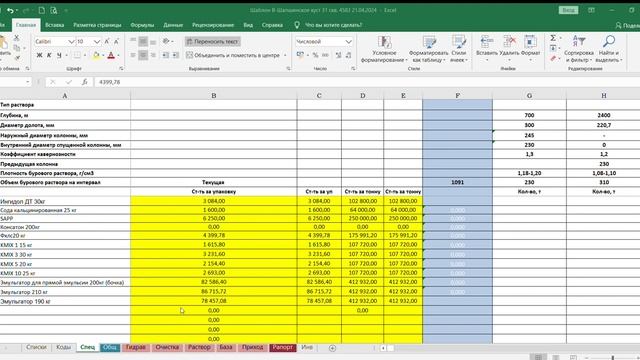Open Найти и выделить menu
This screenshot has width=640, height=360.
click(x=609, y=49)
